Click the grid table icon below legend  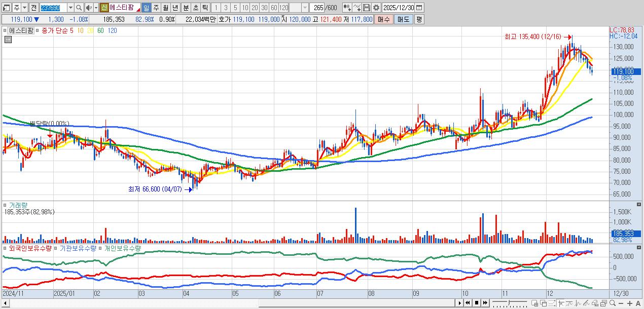pos(8,40)
